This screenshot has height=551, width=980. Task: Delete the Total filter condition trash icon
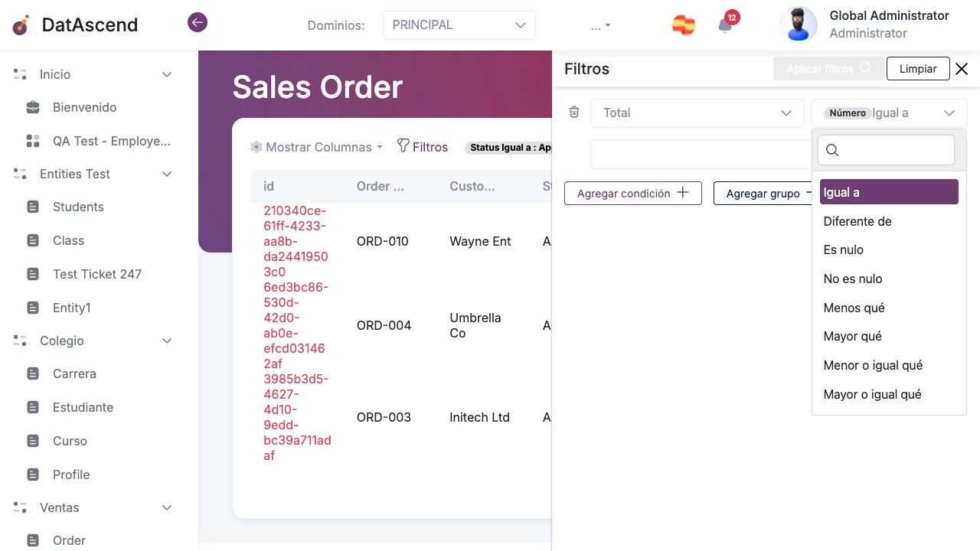point(574,112)
